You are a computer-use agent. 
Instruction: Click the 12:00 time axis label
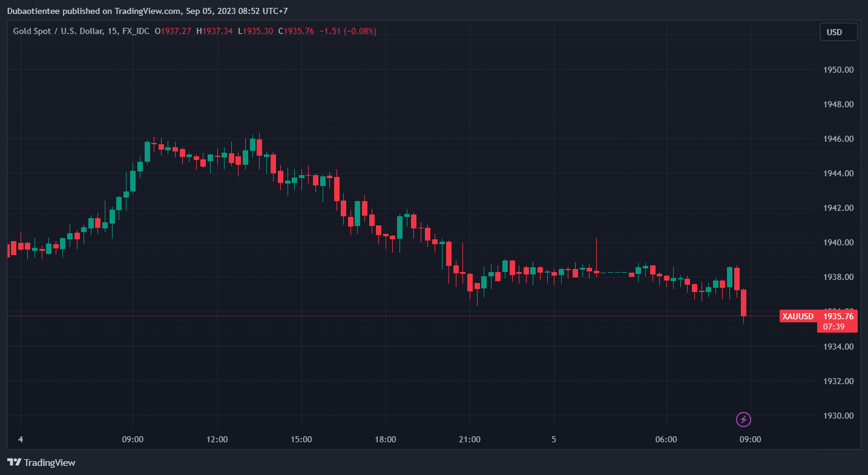[217, 439]
